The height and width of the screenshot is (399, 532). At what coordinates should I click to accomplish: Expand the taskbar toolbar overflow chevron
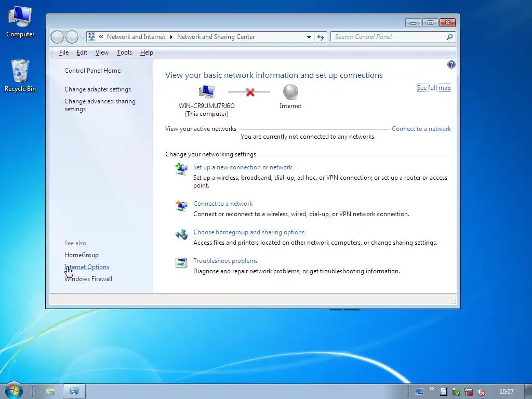click(x=431, y=389)
